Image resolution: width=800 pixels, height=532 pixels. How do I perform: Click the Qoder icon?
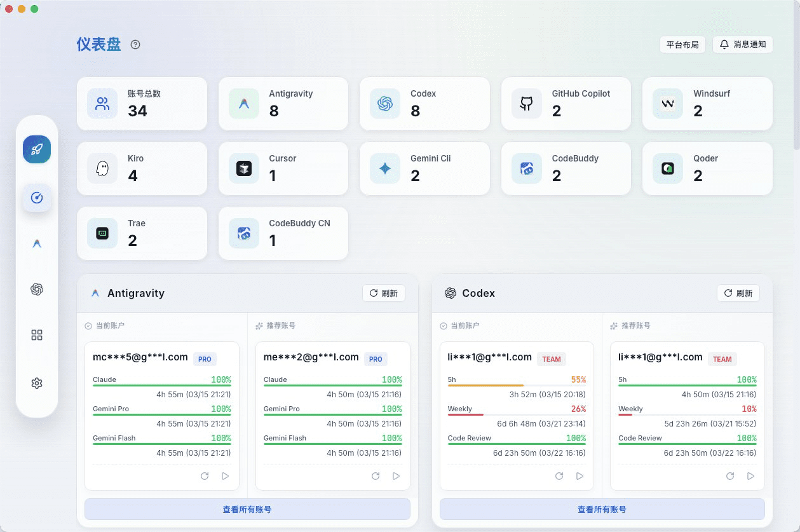[x=668, y=168]
